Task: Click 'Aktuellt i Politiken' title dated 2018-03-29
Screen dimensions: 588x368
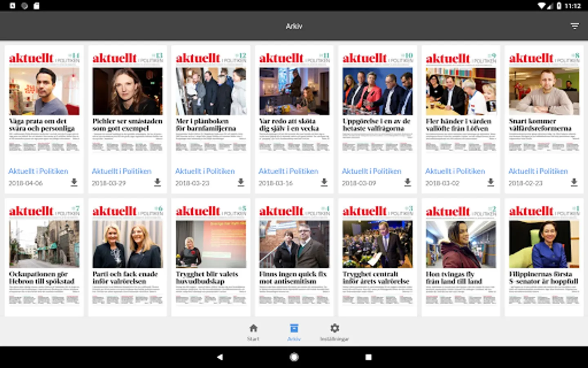Action: tap(122, 171)
